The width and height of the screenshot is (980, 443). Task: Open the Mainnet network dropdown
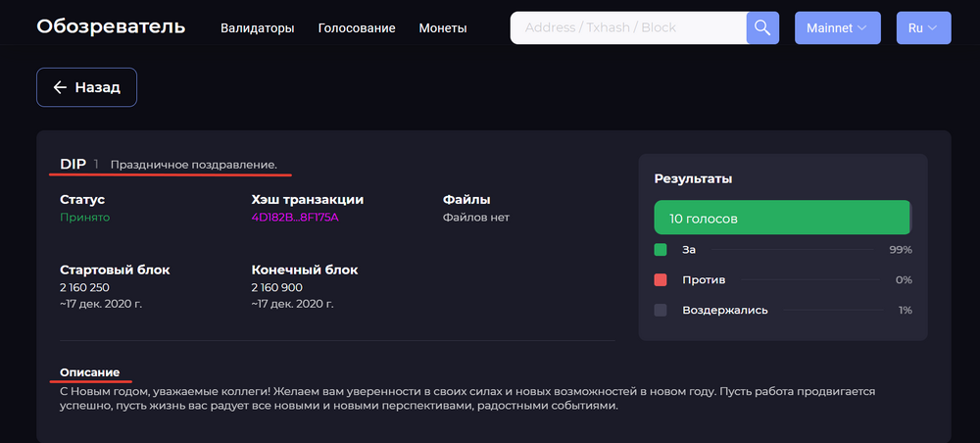click(838, 27)
